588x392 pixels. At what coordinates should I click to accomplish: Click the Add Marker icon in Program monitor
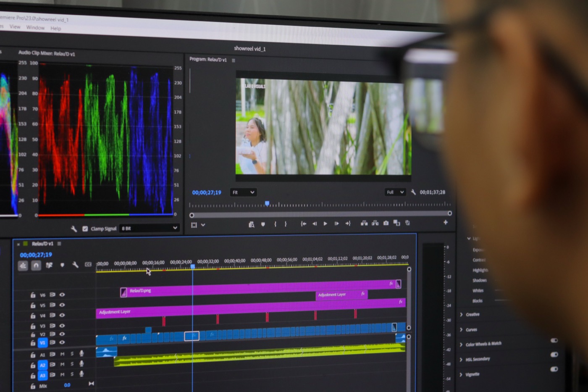pyautogui.click(x=263, y=224)
